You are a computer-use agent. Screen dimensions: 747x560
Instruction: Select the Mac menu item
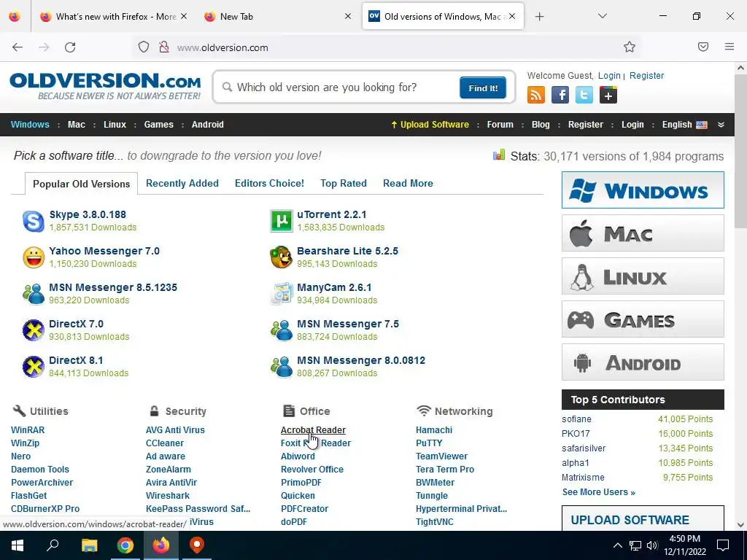click(76, 125)
